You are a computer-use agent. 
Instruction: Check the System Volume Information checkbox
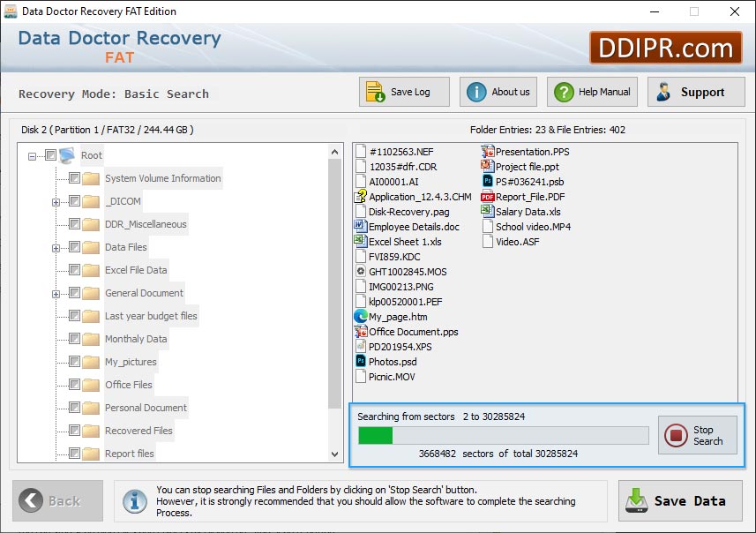point(74,178)
